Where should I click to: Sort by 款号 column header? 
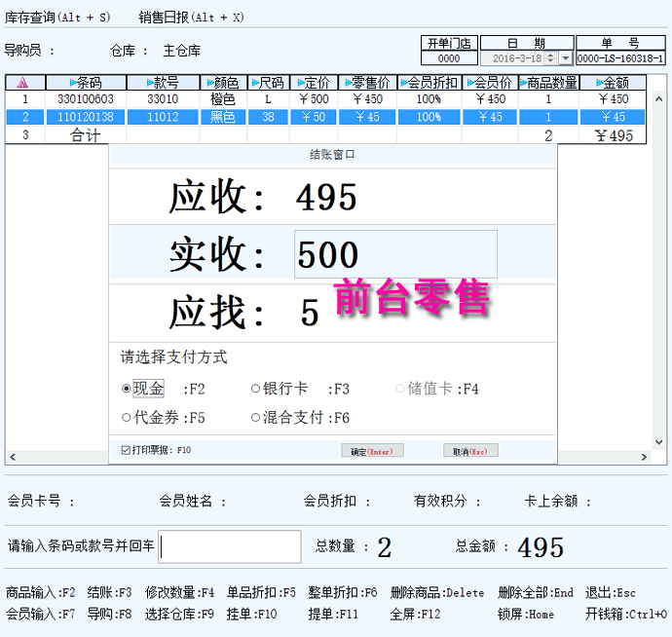click(x=163, y=83)
